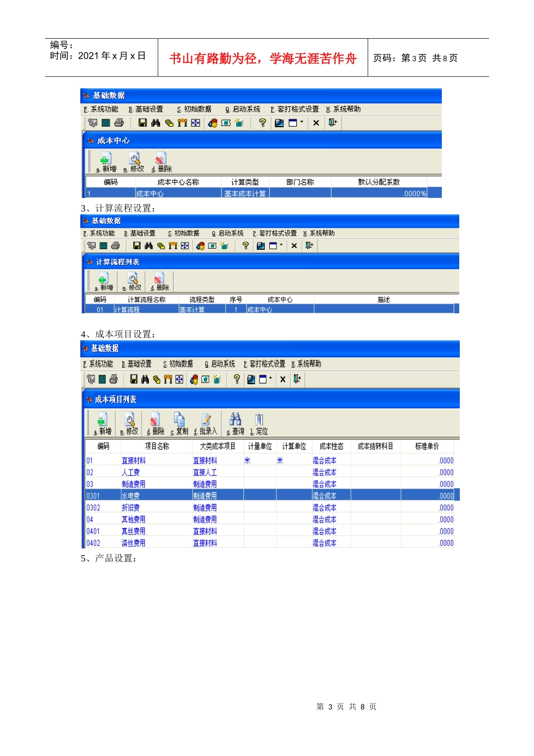
Task: Click the question mark help icon above 成本项目列表
Action: [x=237, y=380]
